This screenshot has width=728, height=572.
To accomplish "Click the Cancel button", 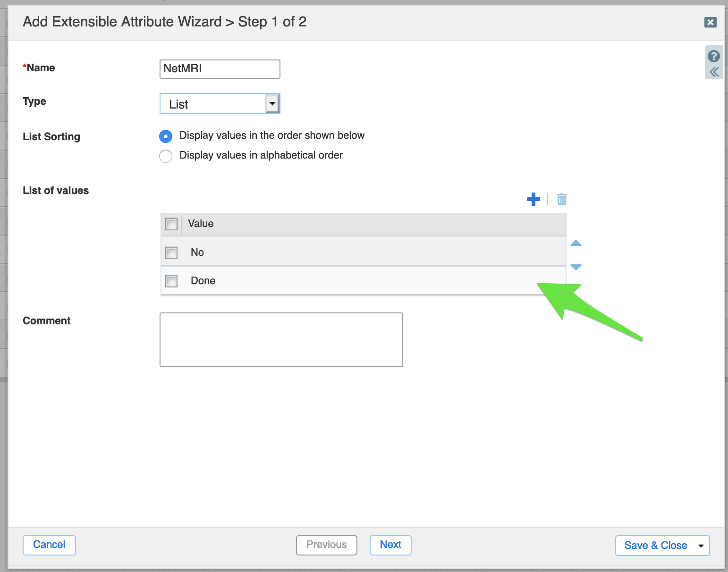I will click(49, 545).
